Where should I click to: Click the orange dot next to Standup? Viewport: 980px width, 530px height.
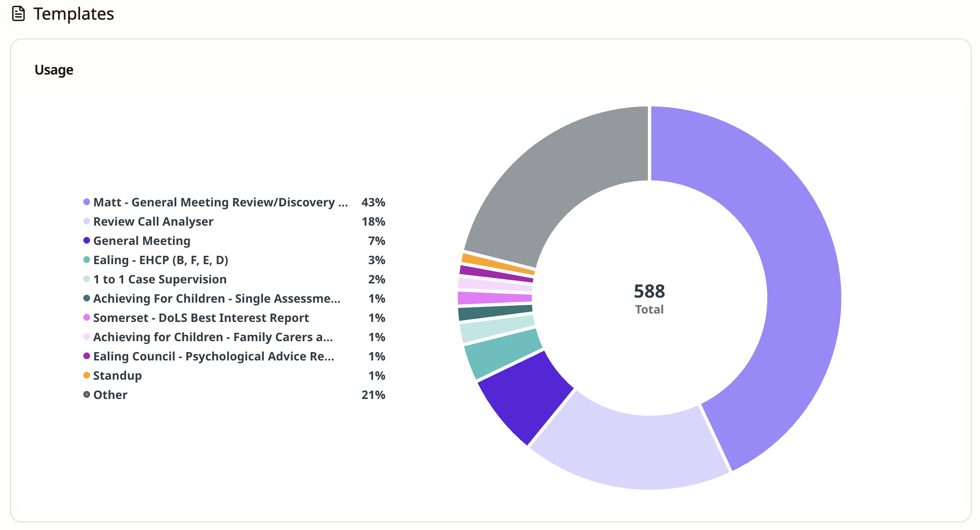point(87,376)
